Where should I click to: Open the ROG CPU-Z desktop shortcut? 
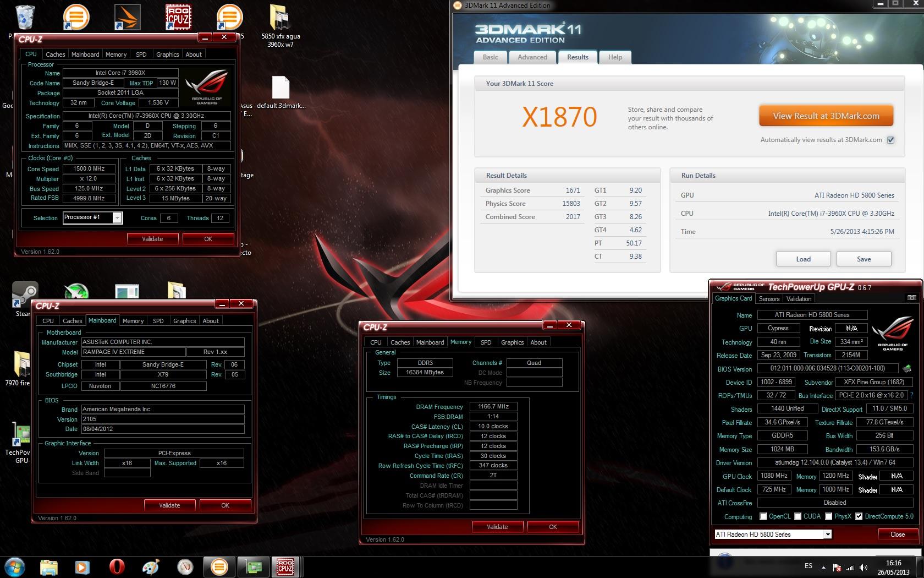pyautogui.click(x=179, y=17)
